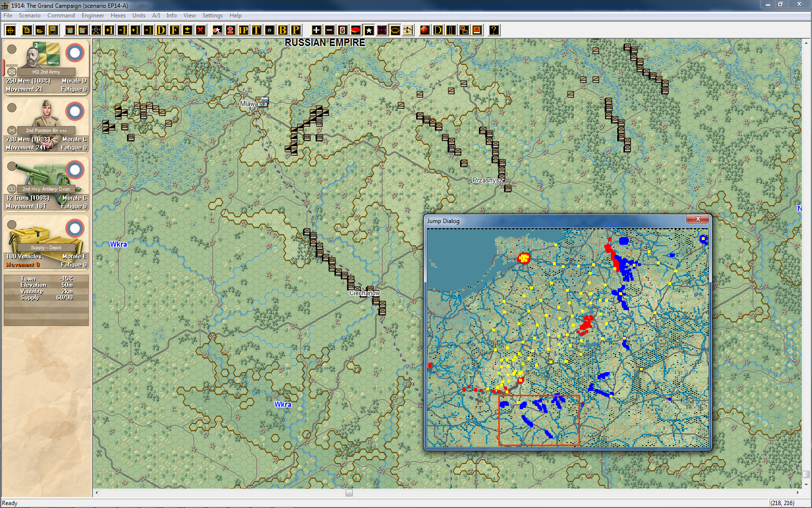This screenshot has height=508, width=812.
Task: Click the Ciechanow town label on map
Action: point(364,293)
